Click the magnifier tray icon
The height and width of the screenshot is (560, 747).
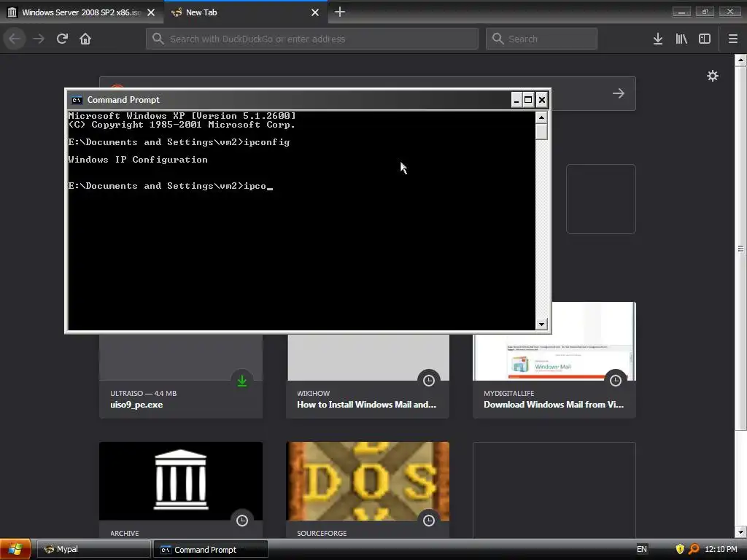(694, 549)
